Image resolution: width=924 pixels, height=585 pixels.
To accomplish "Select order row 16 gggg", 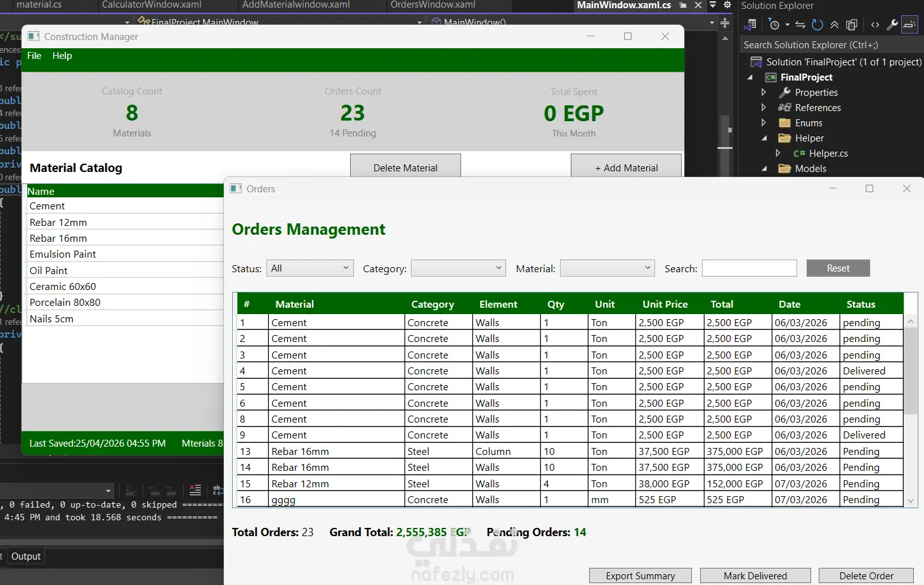I will coord(570,500).
